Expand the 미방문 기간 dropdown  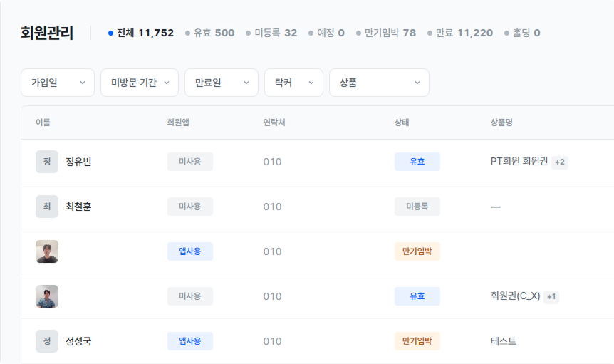coord(140,83)
